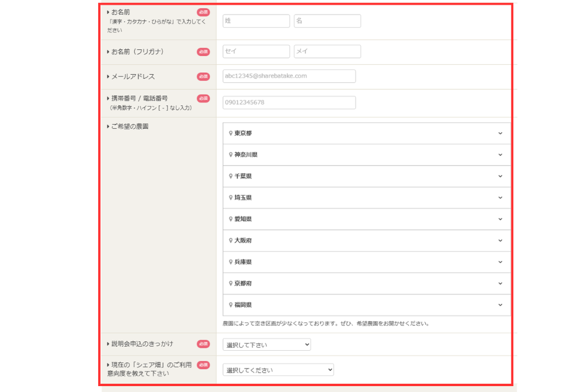
Task: Focus the 名 first name field
Action: click(328, 21)
